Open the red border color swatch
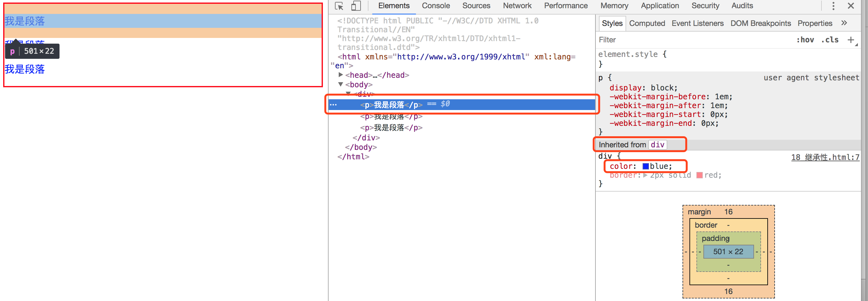 [x=700, y=175]
